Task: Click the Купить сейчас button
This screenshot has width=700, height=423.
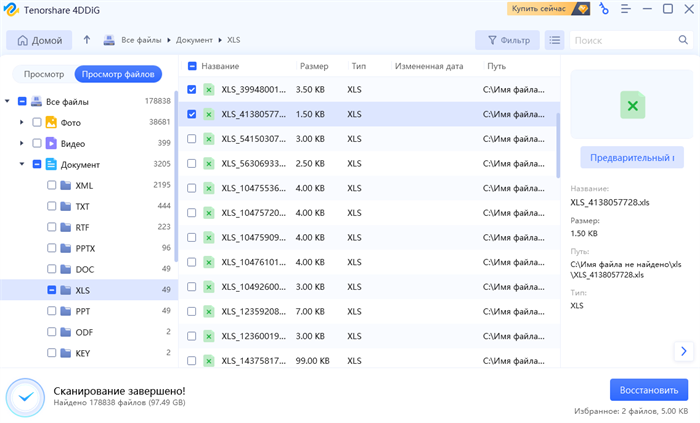Action: coord(548,8)
